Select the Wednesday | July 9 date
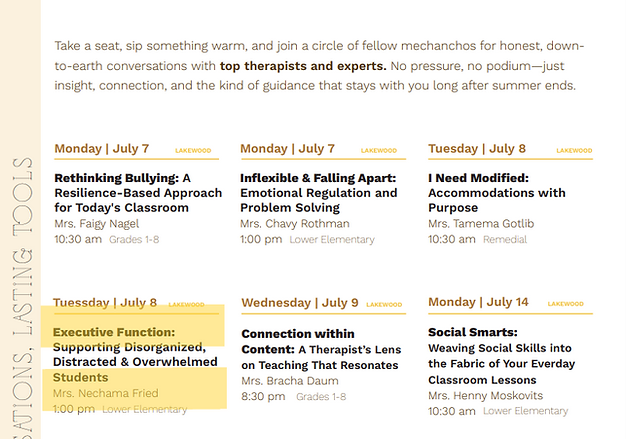626x439 pixels. coord(300,303)
